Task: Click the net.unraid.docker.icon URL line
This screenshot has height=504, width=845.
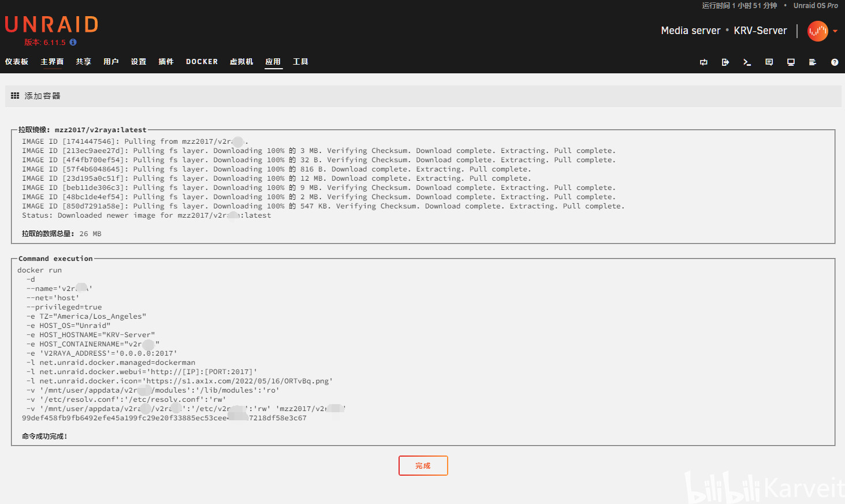Action: tap(180, 381)
